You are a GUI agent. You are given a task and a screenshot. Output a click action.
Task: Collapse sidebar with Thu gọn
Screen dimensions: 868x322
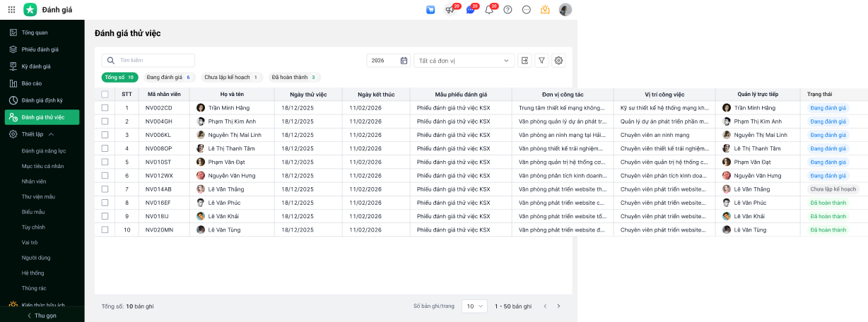pyautogui.click(x=42, y=316)
